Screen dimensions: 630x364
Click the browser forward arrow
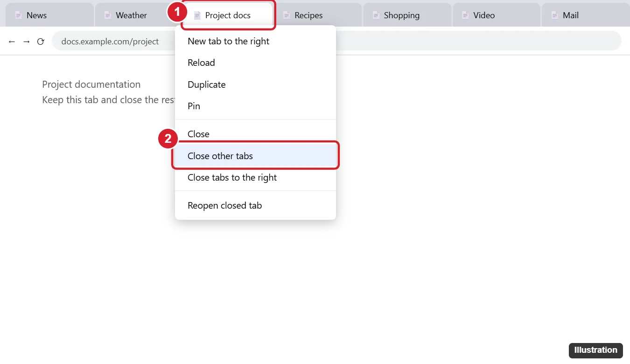coord(27,42)
